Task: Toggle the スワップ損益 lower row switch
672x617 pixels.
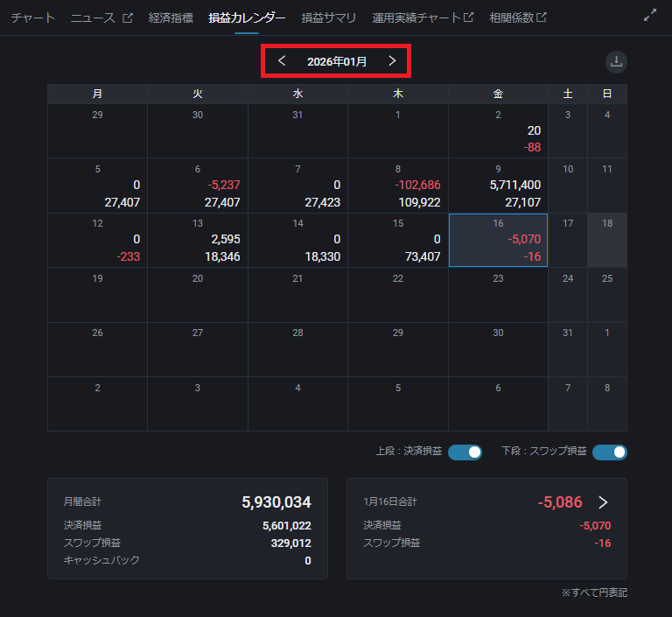Action: (609, 452)
